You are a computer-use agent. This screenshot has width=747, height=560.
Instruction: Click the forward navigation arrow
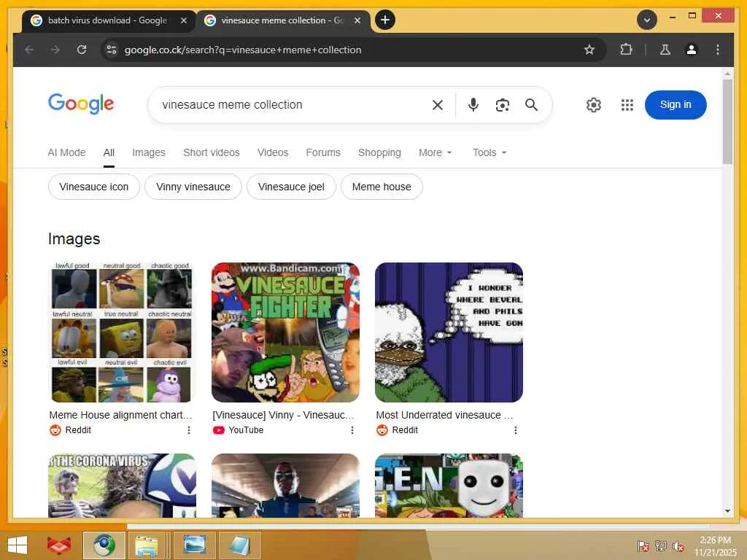pyautogui.click(x=55, y=50)
